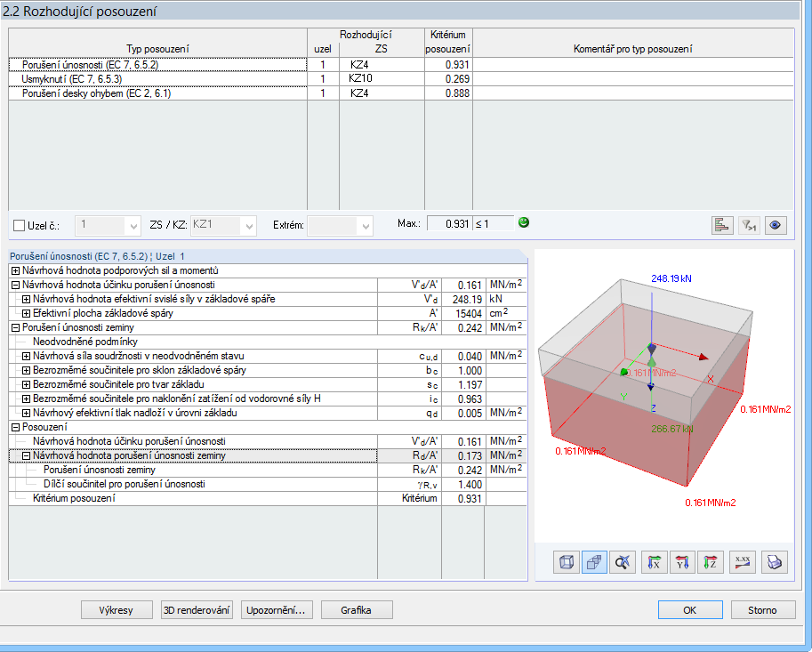Expand součinitele pro sklon základové spáry
The height and width of the screenshot is (652, 812).
[26, 370]
